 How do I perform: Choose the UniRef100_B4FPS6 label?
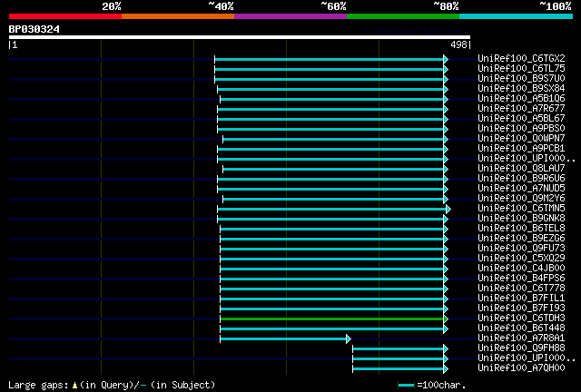521,279
